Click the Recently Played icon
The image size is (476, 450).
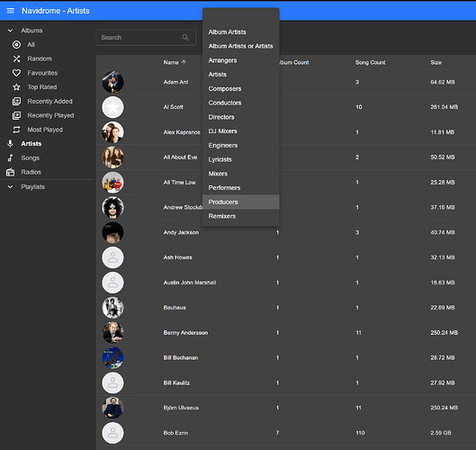(x=16, y=115)
